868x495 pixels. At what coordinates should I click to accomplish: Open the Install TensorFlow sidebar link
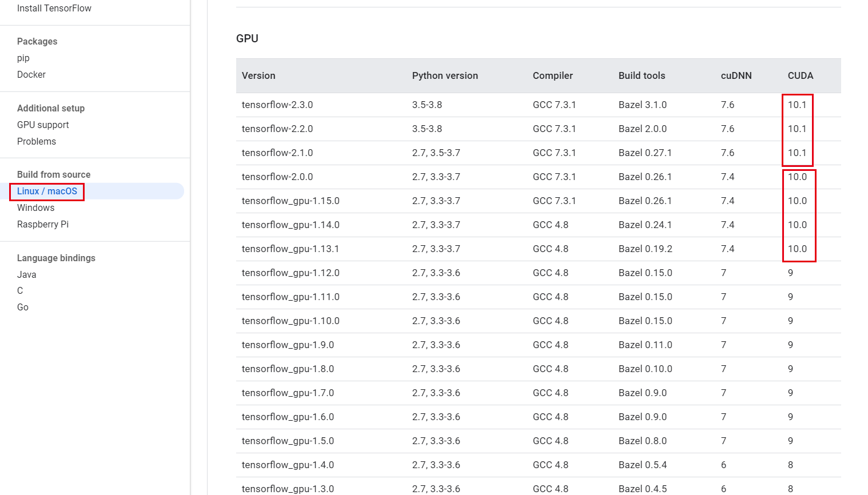[54, 9]
